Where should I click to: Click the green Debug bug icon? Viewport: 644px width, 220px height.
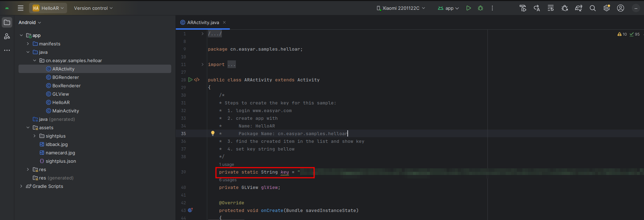pos(480,8)
